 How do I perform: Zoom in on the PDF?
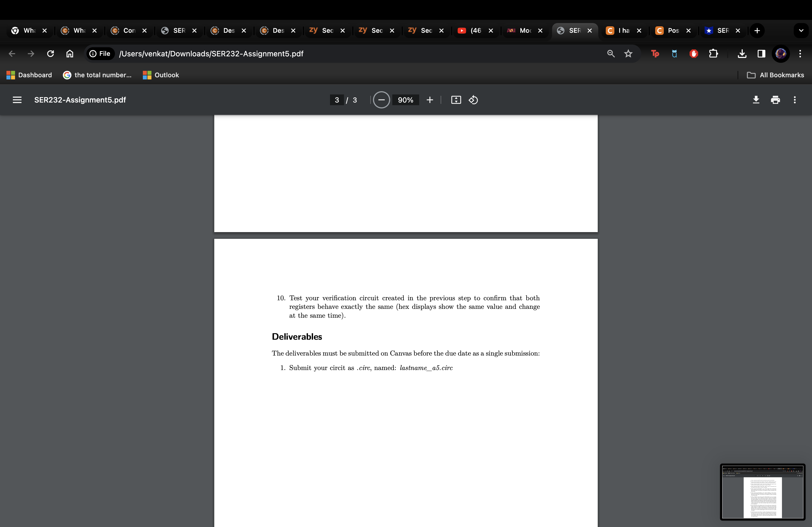(430, 100)
